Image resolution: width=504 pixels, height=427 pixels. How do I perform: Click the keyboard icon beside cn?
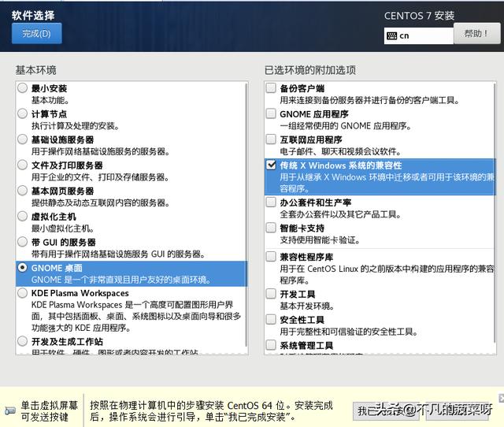coord(392,35)
